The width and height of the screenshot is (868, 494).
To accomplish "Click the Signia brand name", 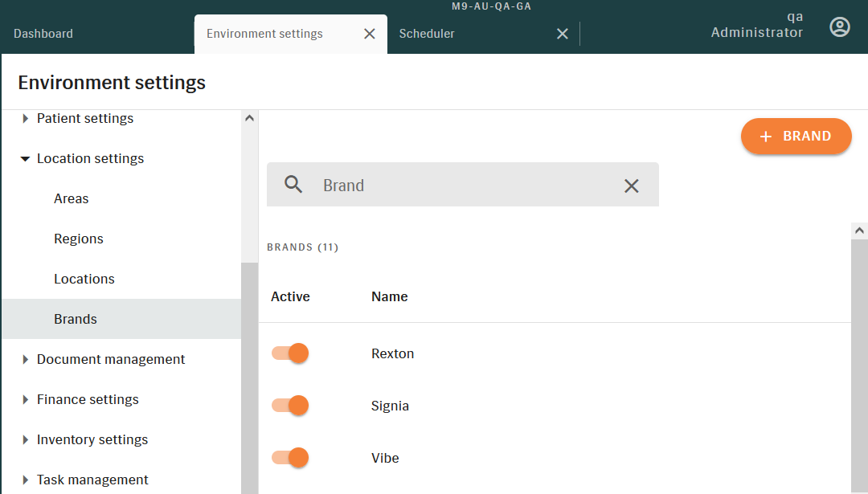I will [390, 406].
